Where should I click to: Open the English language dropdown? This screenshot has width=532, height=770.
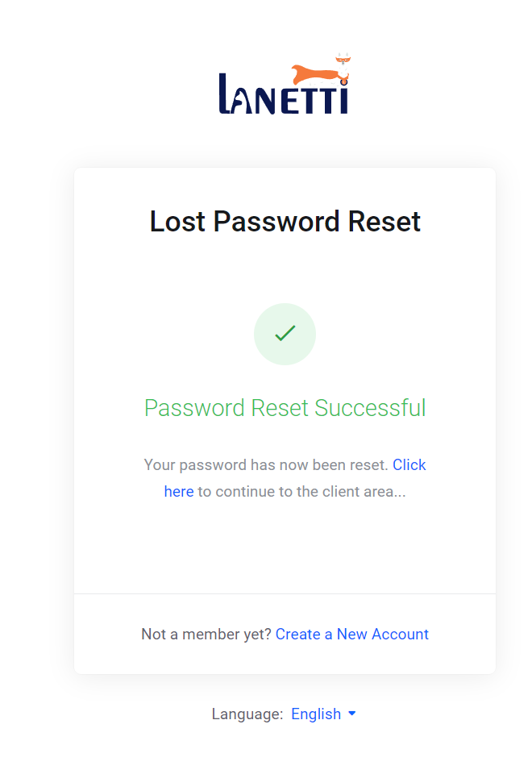click(323, 714)
